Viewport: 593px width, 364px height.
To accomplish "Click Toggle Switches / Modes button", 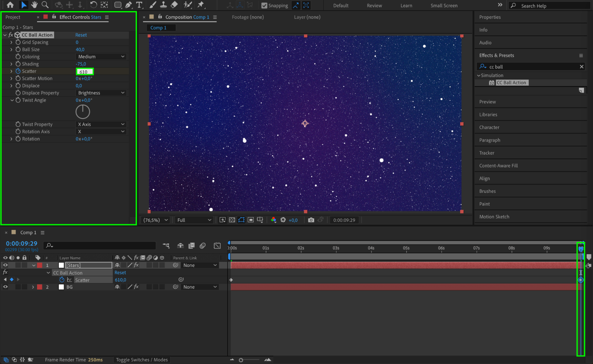I will point(142,360).
